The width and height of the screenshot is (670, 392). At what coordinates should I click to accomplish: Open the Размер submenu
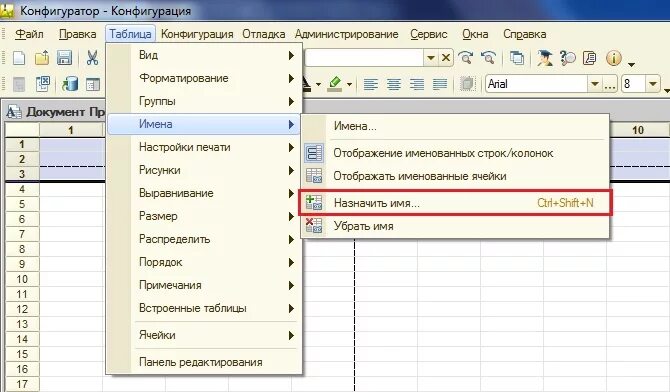[205, 216]
